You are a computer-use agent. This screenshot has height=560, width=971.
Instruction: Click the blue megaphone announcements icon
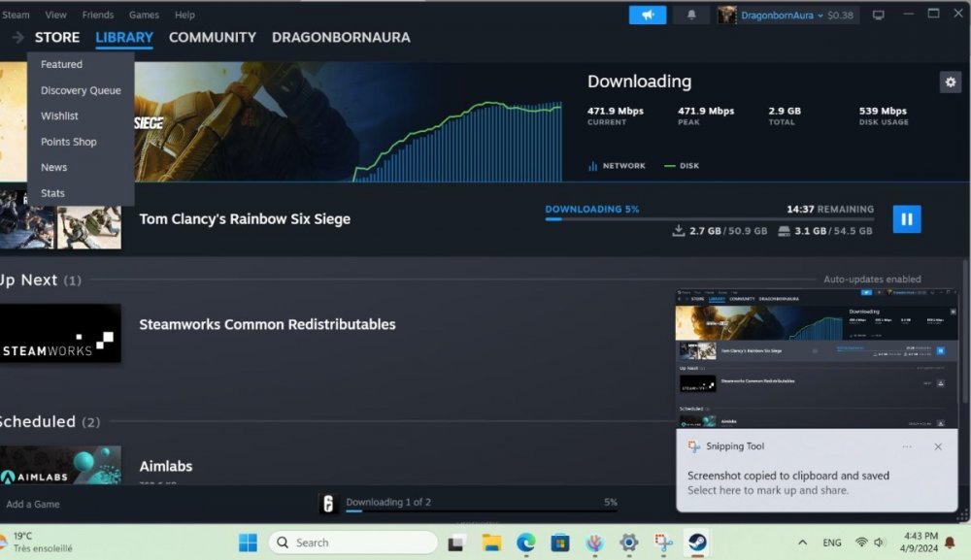tap(648, 16)
